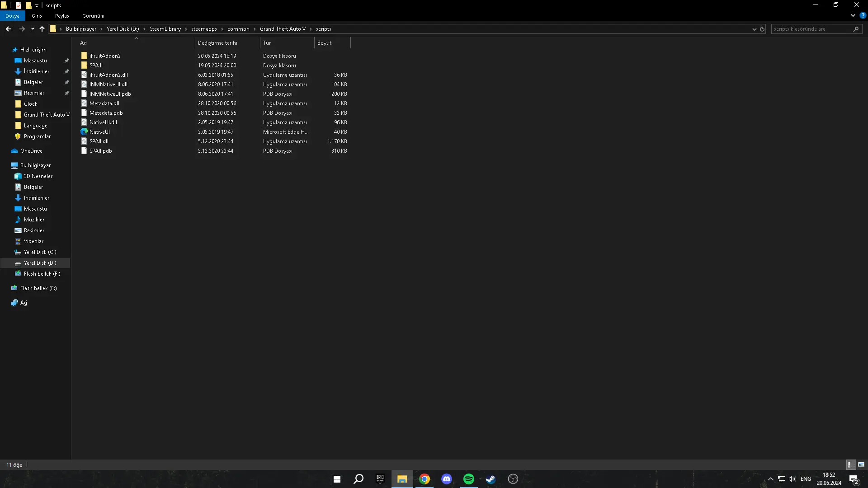Open taskbar Search

tap(359, 479)
